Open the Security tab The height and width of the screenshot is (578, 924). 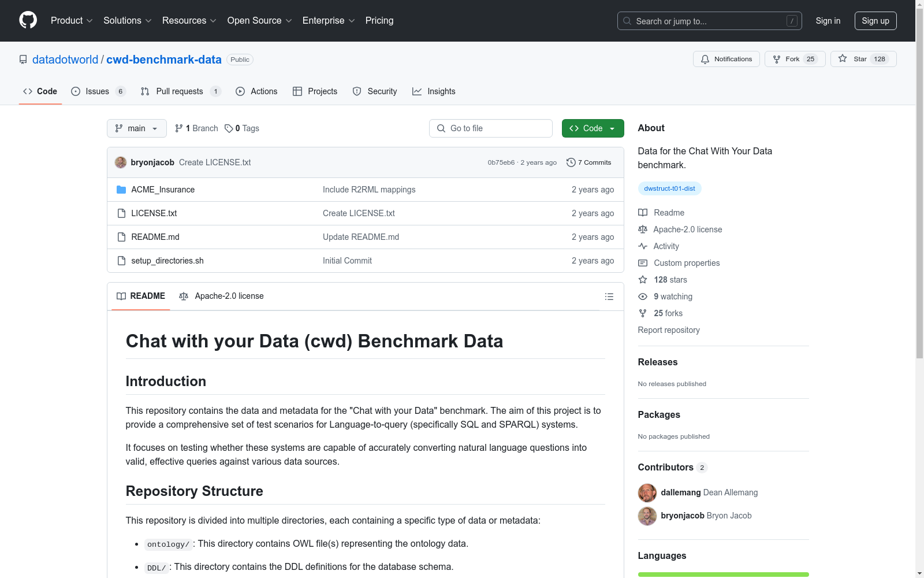375,91
